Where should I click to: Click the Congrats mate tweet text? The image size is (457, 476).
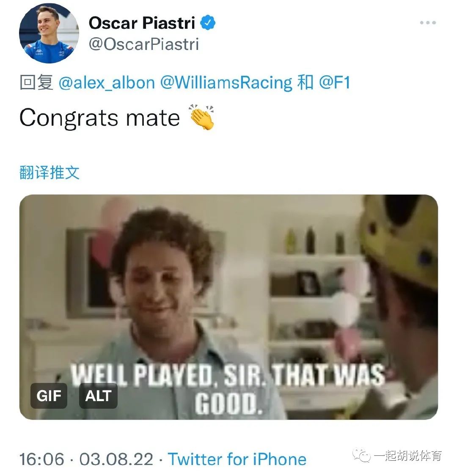99,118
